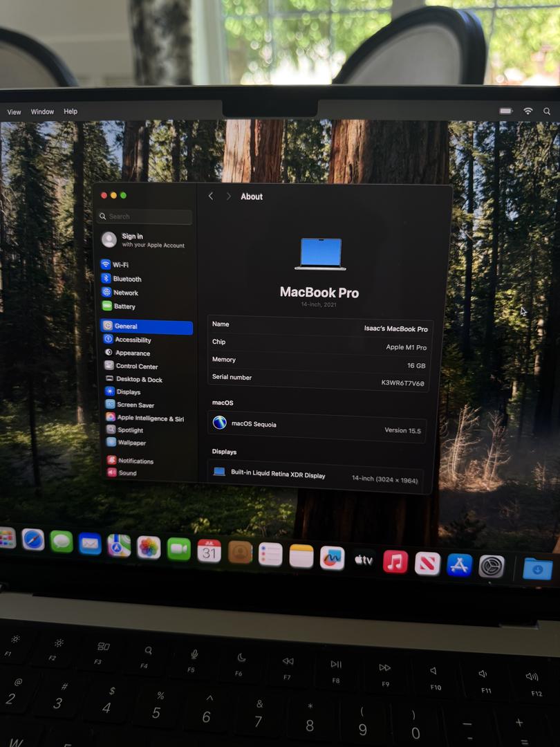
Task: Go back with the left chevron
Action: pos(211,196)
